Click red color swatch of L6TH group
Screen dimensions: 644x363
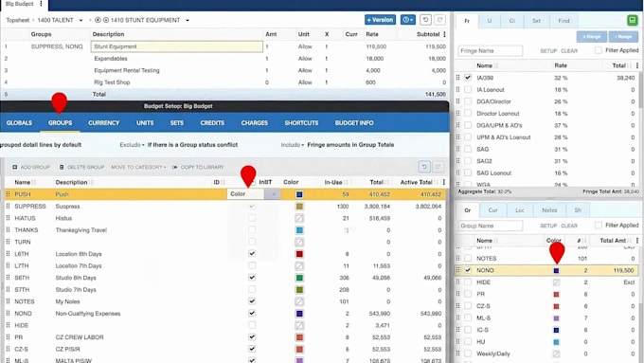[x=299, y=254]
